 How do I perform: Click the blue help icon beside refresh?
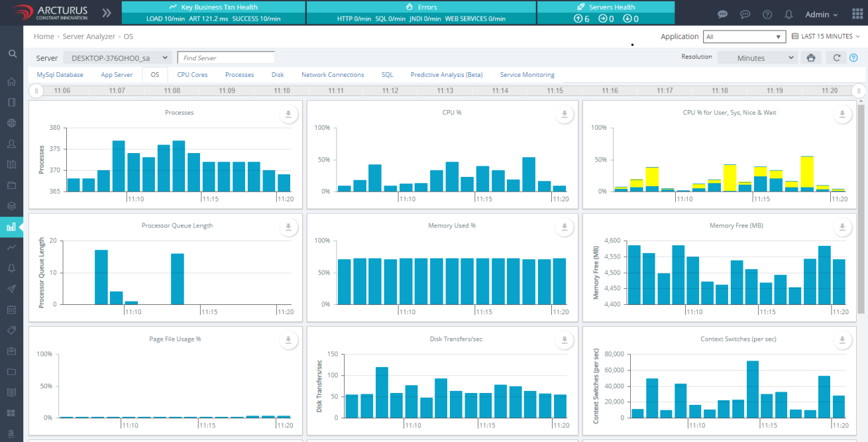853,58
